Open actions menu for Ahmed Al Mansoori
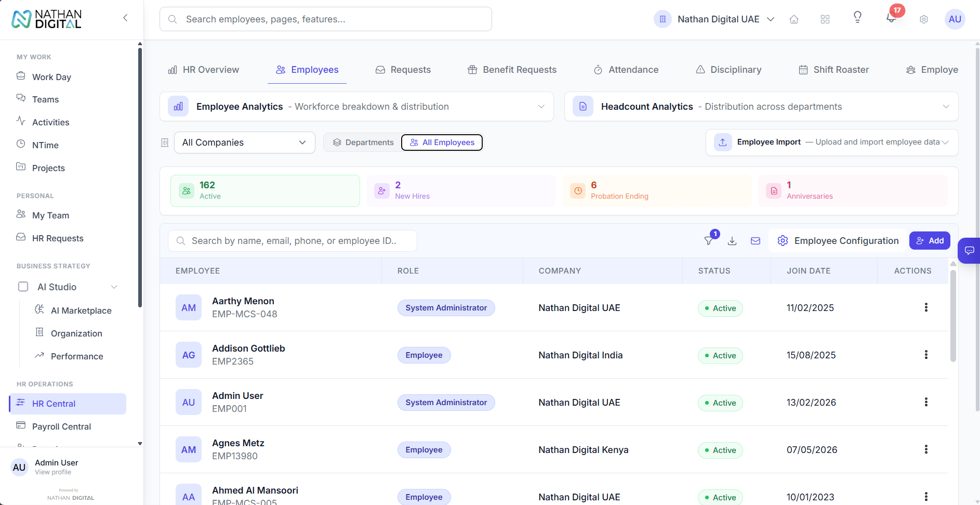 pos(926,497)
